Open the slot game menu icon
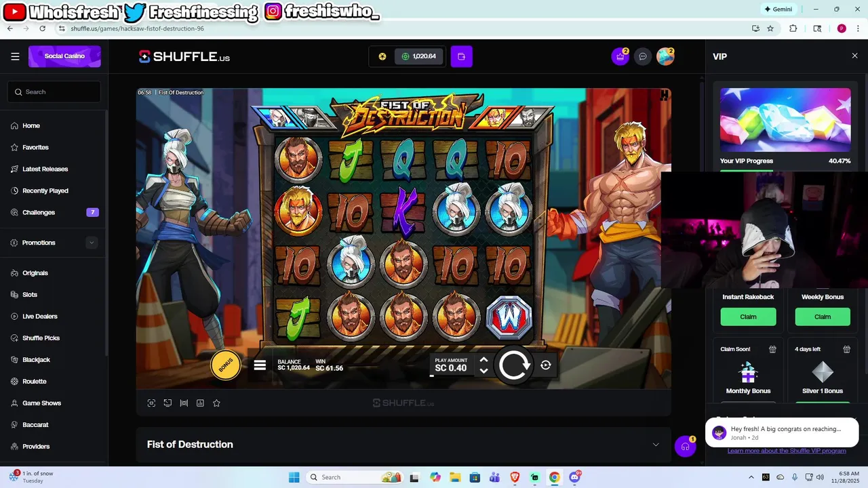This screenshot has height=488, width=868. pos(260,365)
